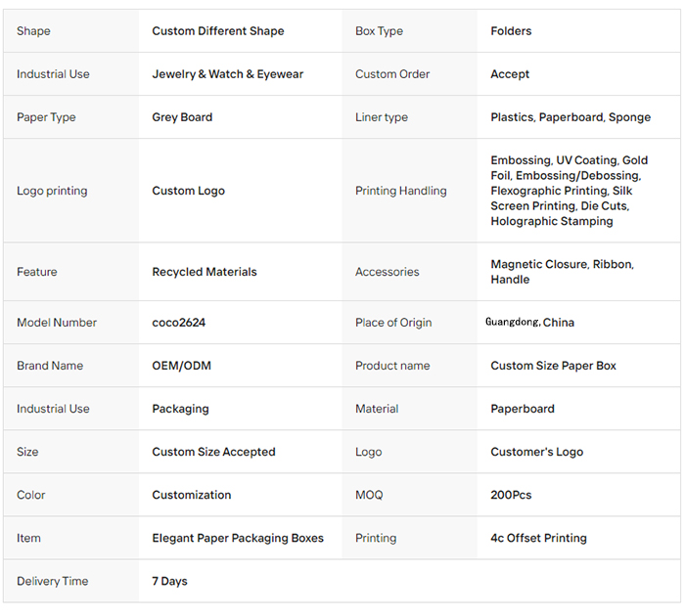Click 'Elegant Paper Packaging Boxes' item value
The height and width of the screenshot is (616, 685).
238,538
